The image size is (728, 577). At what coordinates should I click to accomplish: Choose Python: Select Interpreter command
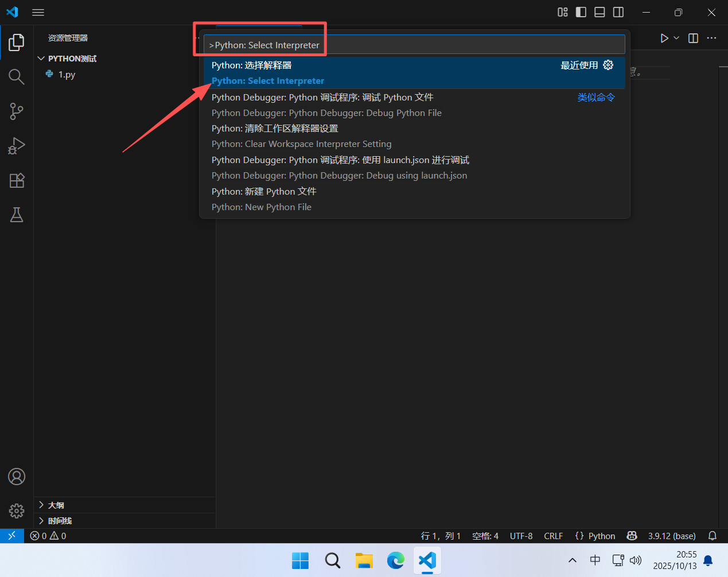point(414,73)
